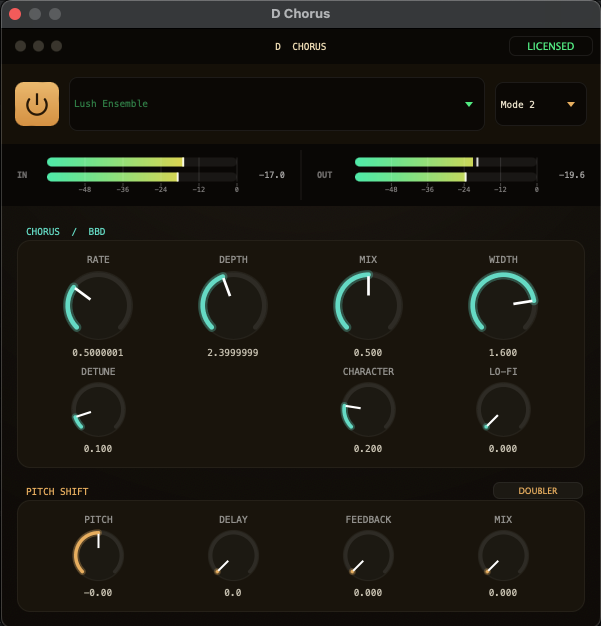Click the RATE knob
Screen dimensions: 601x626
click(98, 305)
